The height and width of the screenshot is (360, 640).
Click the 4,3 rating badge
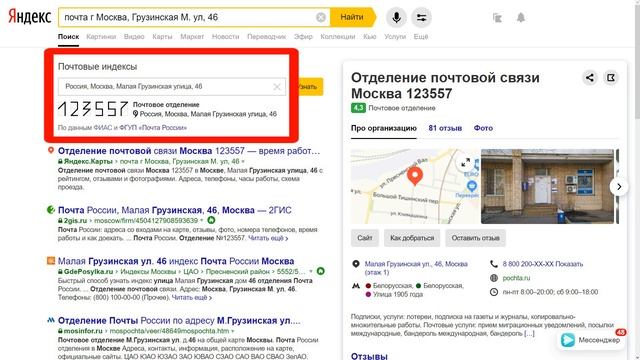click(x=358, y=108)
